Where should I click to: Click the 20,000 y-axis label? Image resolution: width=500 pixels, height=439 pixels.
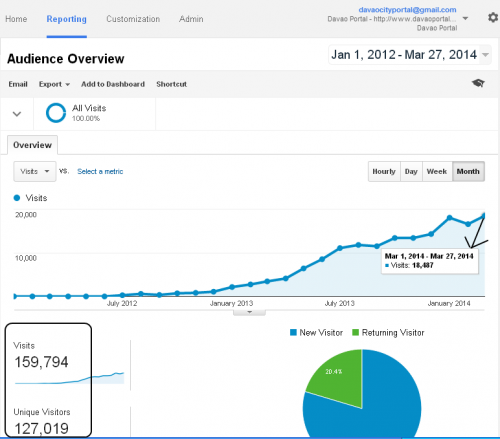tap(26, 215)
